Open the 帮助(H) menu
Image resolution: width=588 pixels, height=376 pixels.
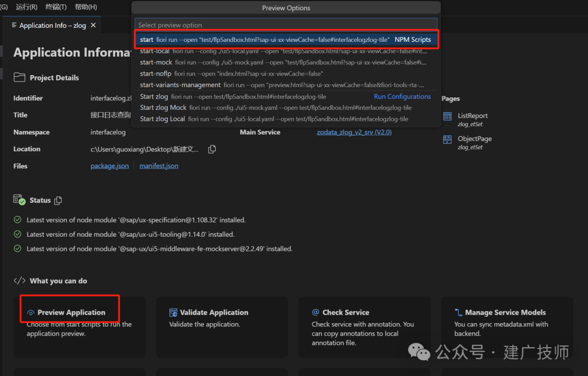86,7
